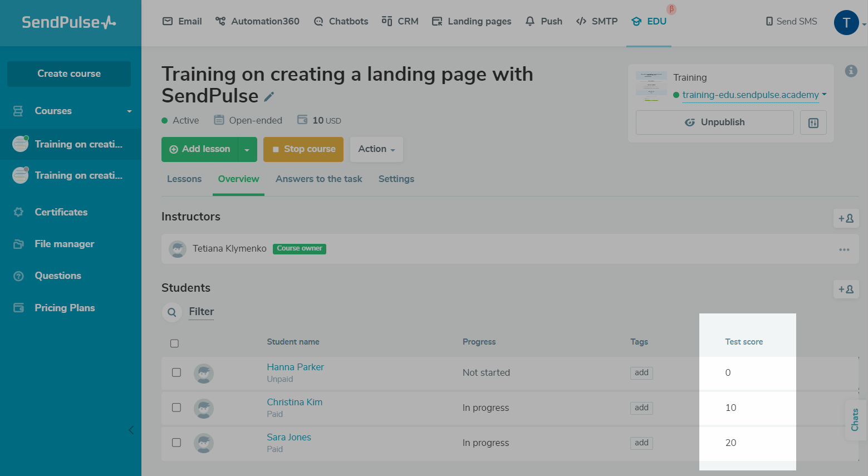This screenshot has height=476, width=868.
Task: Expand the Courses sidebar menu
Action: [x=71, y=111]
